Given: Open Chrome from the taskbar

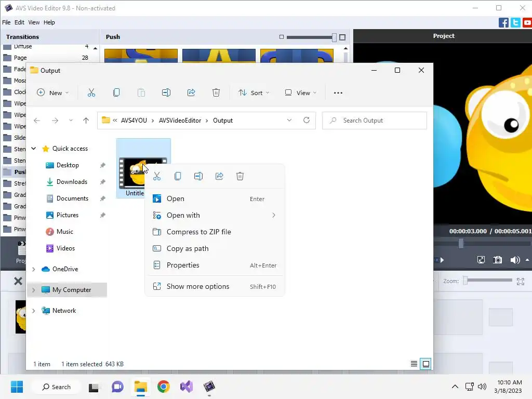Looking at the screenshot, I should [163, 387].
